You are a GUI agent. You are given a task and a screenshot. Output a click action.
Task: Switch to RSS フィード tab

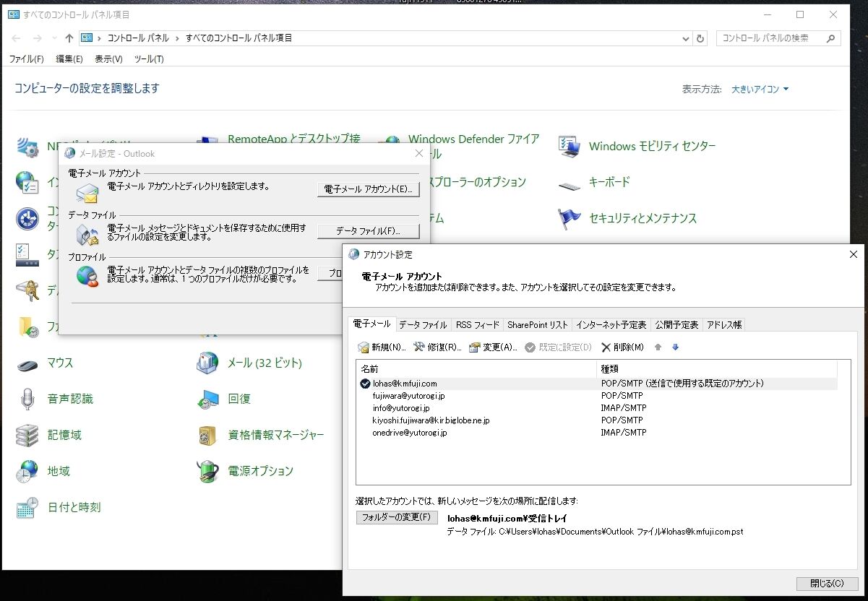(478, 325)
